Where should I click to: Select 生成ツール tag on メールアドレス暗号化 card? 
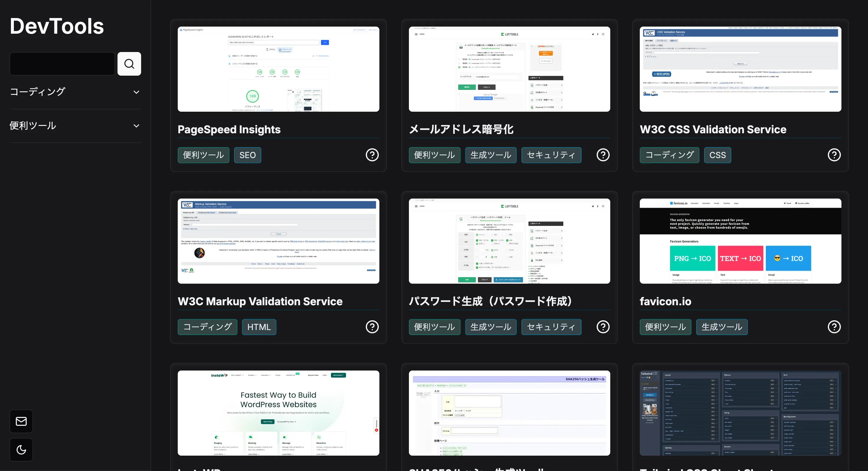click(x=491, y=155)
